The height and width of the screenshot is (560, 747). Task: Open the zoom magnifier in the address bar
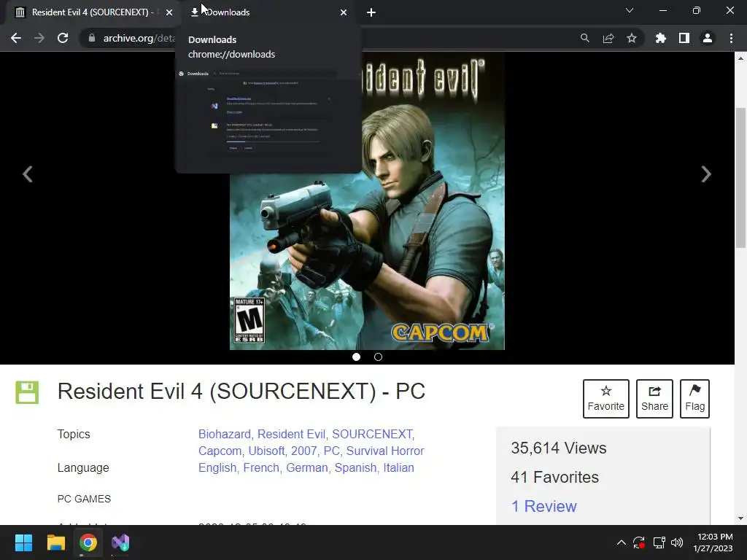tap(584, 38)
